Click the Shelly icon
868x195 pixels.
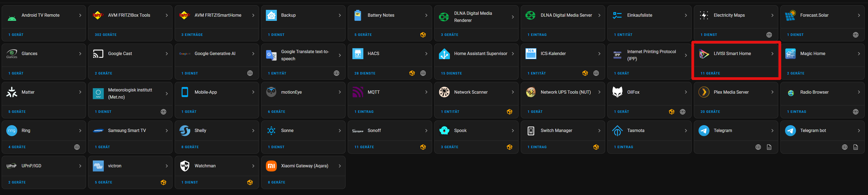pyautogui.click(x=185, y=130)
